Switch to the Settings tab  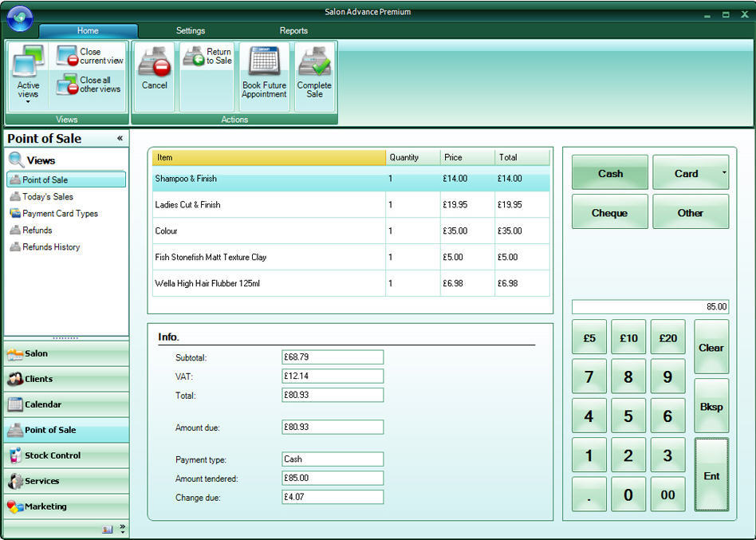(x=191, y=31)
